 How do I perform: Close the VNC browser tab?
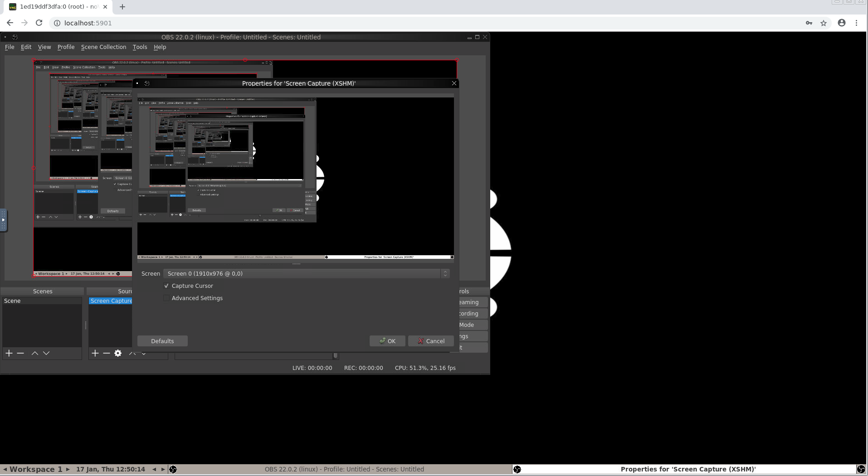pyautogui.click(x=105, y=7)
